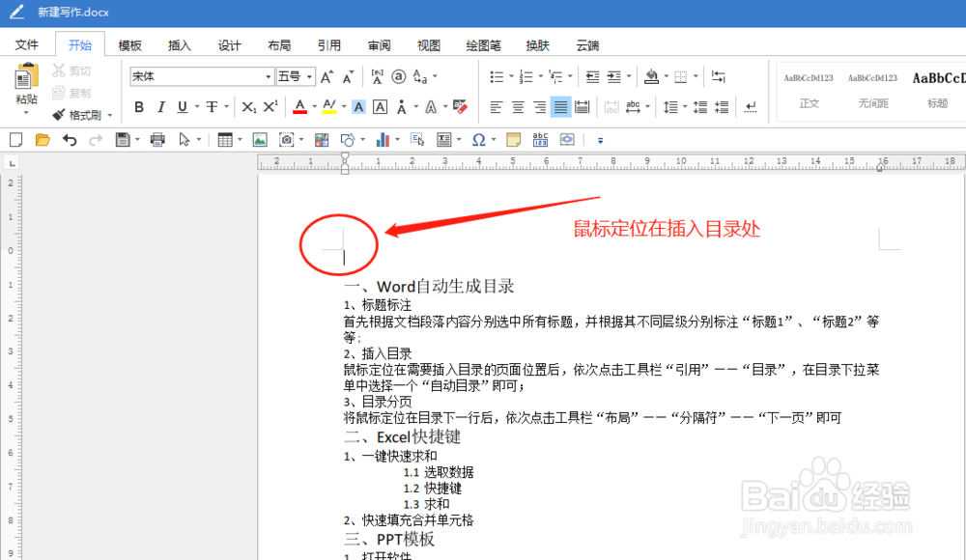Screen dimensions: 966x560
Task: Apply italic formatting
Action: (x=161, y=105)
